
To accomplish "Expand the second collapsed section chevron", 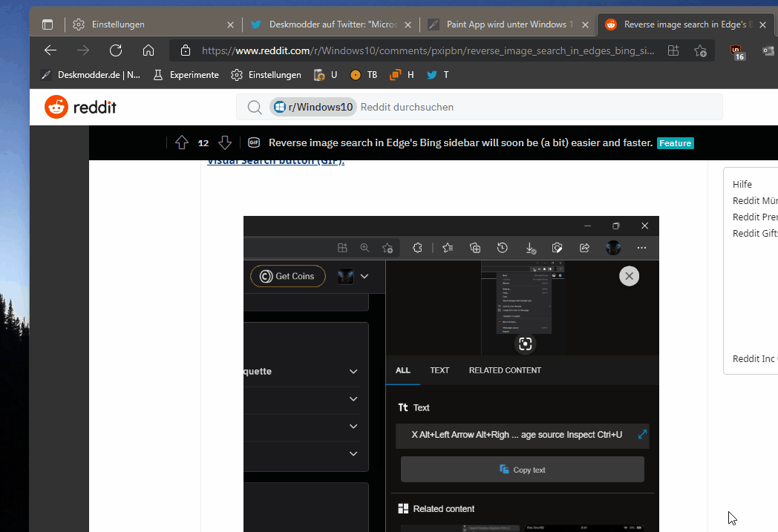I will point(353,398).
